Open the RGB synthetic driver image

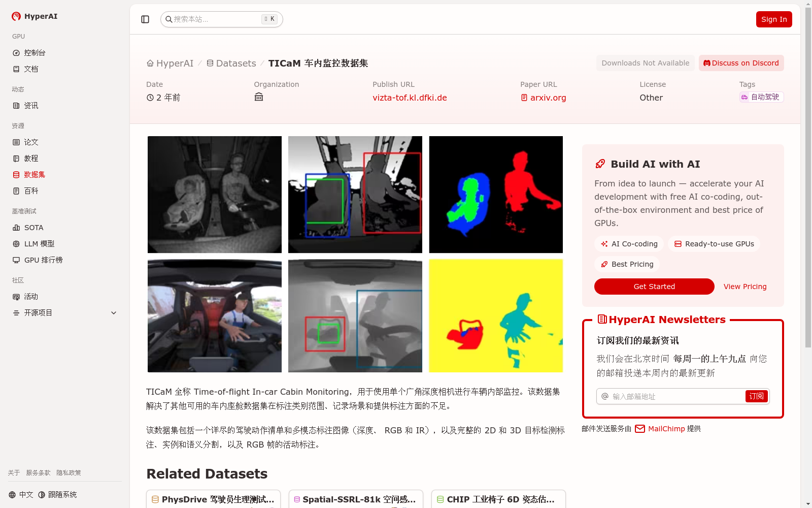[215, 316]
